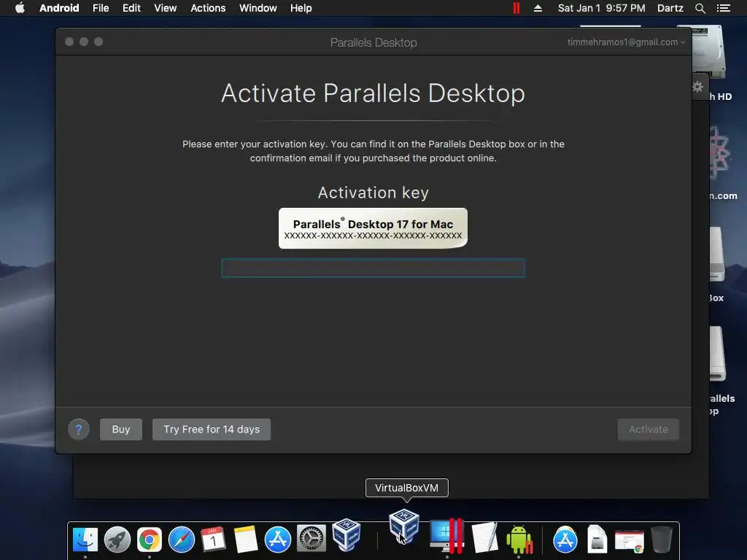
Task: Restore the minimized Chrome window thumbnail in dock
Action: pos(630,541)
